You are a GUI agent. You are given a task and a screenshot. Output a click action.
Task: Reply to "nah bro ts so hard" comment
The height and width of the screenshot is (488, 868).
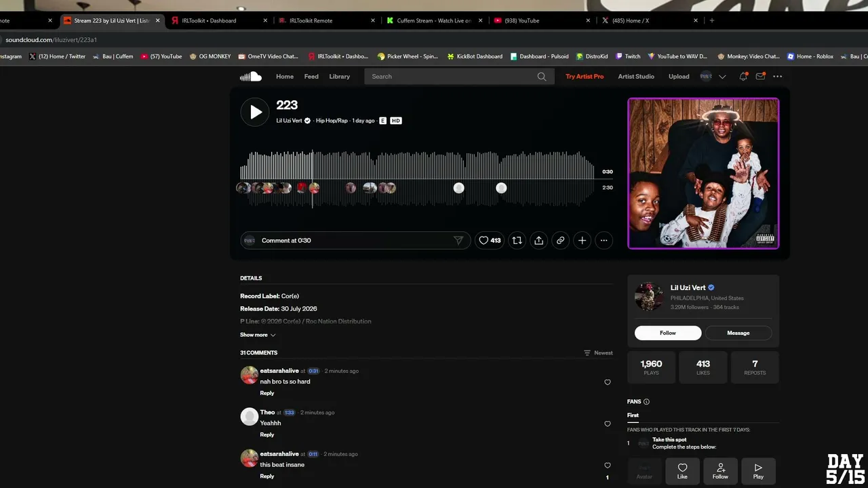point(267,393)
